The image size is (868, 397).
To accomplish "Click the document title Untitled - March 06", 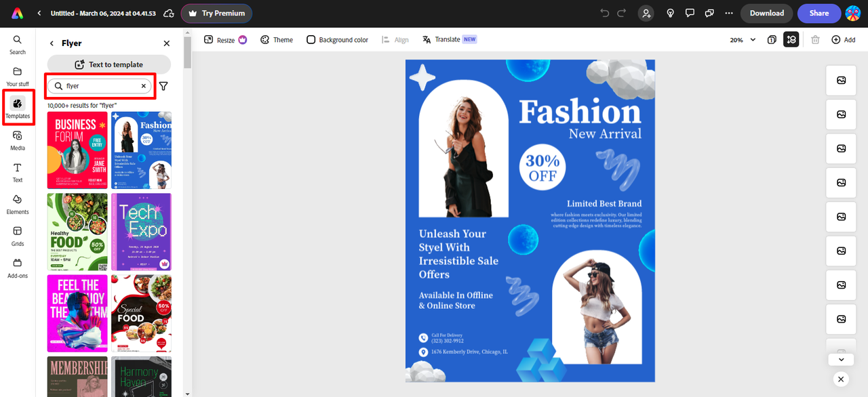I will 103,14.
